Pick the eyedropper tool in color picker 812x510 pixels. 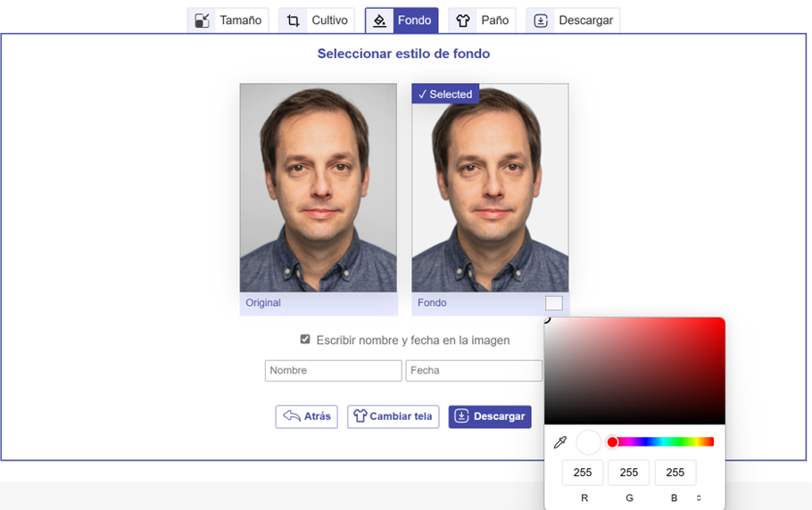(x=560, y=442)
